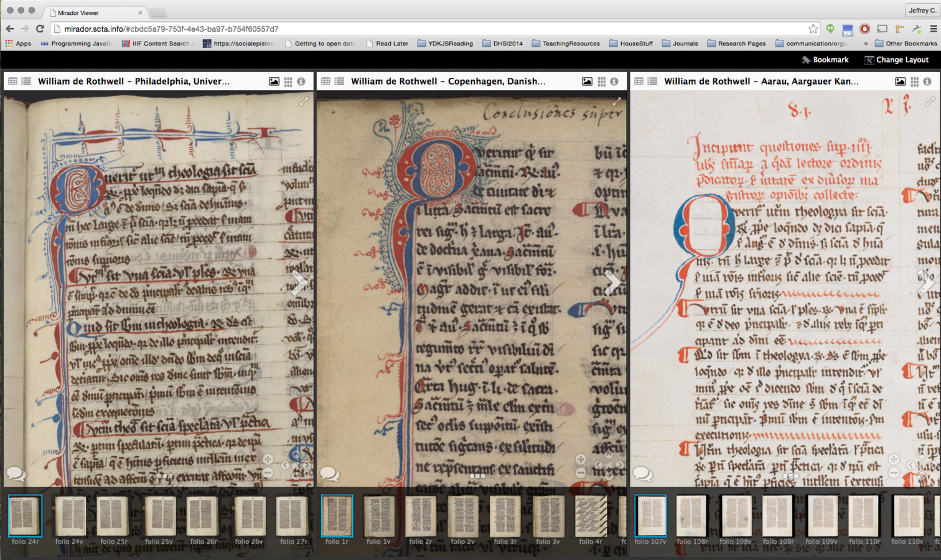Image resolution: width=941 pixels, height=560 pixels.
Task: Toggle annotations in Copenhagen window
Action: [329, 474]
